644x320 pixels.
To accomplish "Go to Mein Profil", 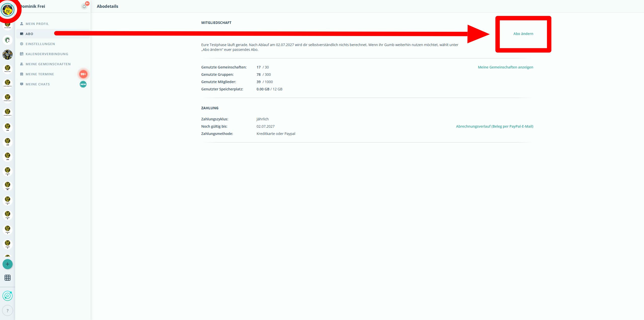I will (x=37, y=24).
